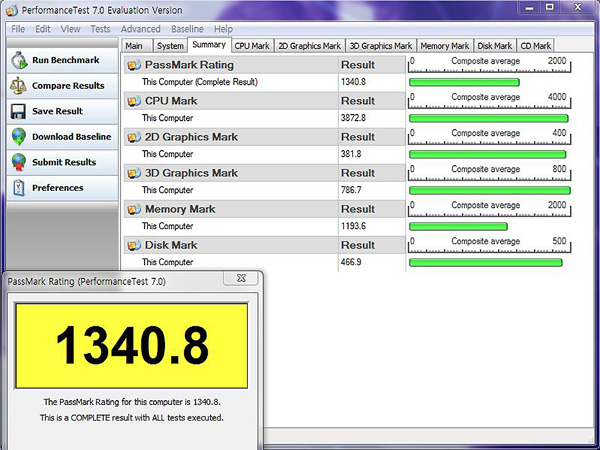
Task: Click the 3D Graphics Mark green bar
Action: point(490,190)
